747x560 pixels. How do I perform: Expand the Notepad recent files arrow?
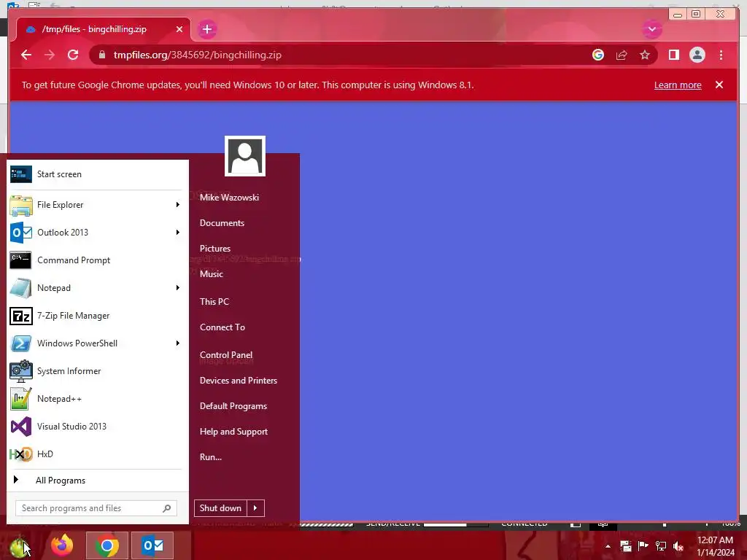click(x=178, y=287)
